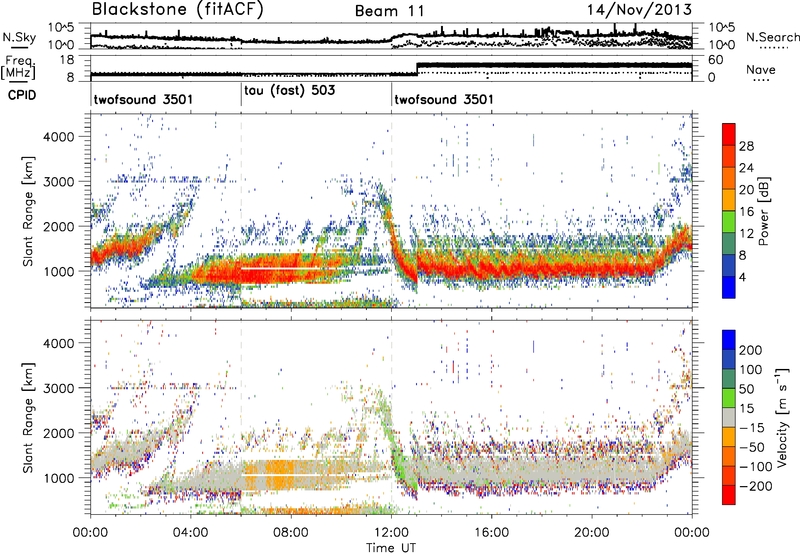The width and height of the screenshot is (800, 554).
Task: Click the "Beam 11" header label
Action: (390, 11)
